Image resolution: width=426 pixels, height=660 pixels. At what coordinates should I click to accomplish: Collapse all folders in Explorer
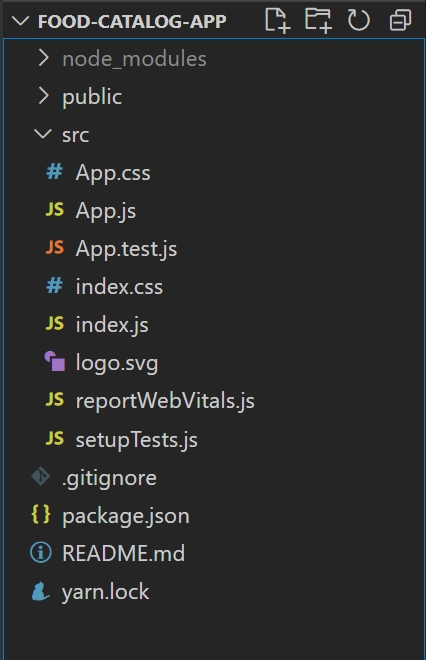[400, 20]
